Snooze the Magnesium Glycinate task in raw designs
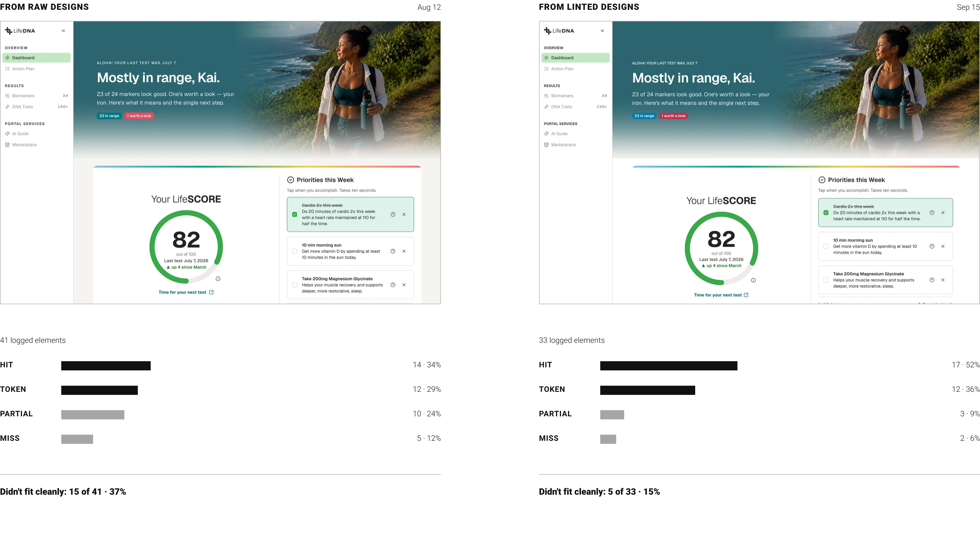The width and height of the screenshot is (980, 551). (393, 285)
